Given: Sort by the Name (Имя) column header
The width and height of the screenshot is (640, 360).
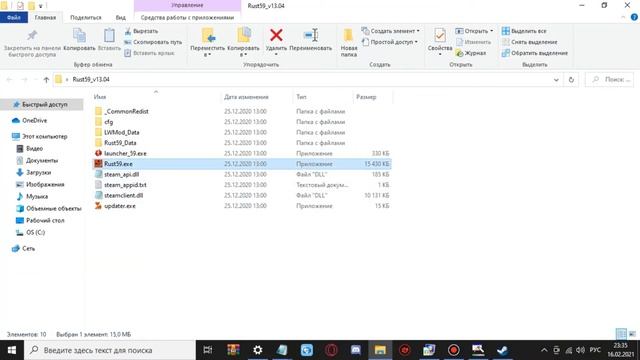Looking at the screenshot, I should [100, 97].
